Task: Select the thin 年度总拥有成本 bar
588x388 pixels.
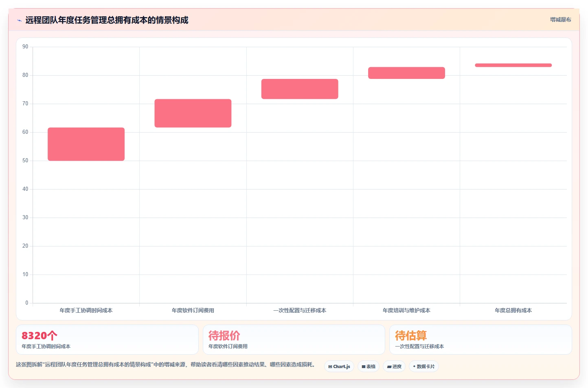Action: (x=513, y=65)
